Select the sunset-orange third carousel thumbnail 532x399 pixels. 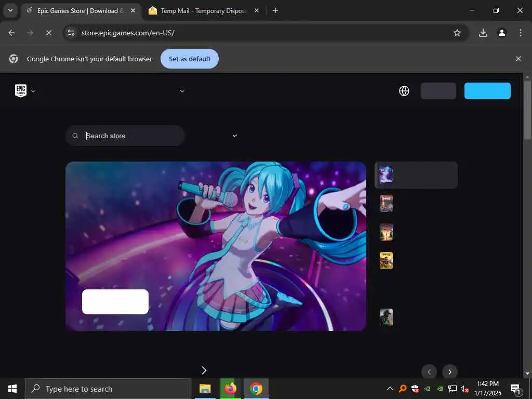[x=386, y=232]
